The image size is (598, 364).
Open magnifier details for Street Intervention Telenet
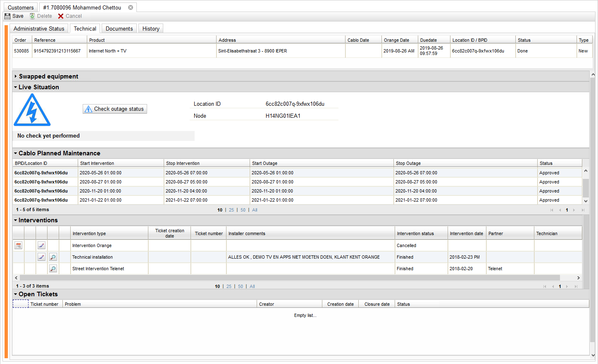click(53, 269)
